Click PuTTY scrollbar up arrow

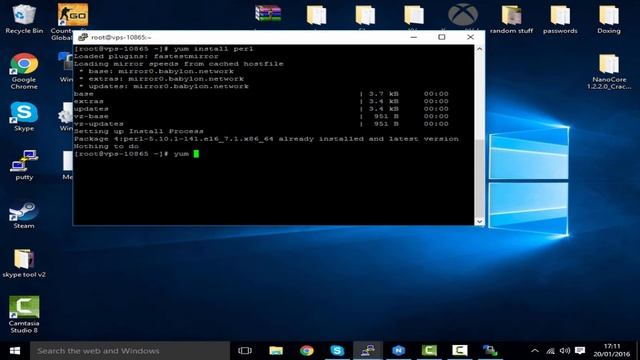(480, 49)
